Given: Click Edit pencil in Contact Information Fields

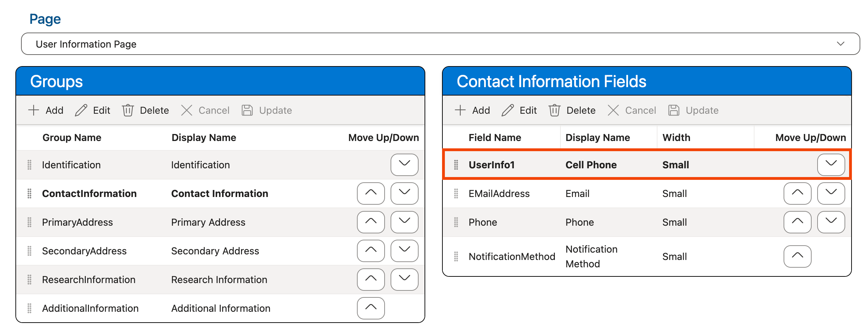Looking at the screenshot, I should coord(508,110).
